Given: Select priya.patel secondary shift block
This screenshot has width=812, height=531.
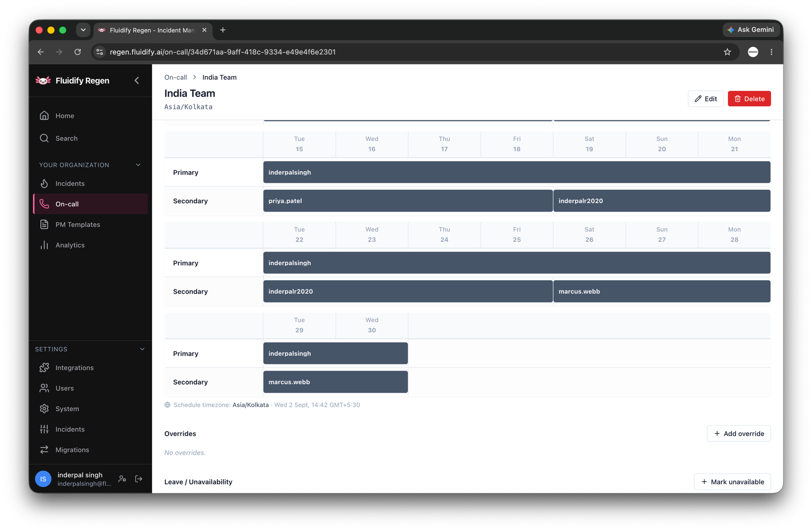Looking at the screenshot, I should pyautogui.click(x=408, y=201).
